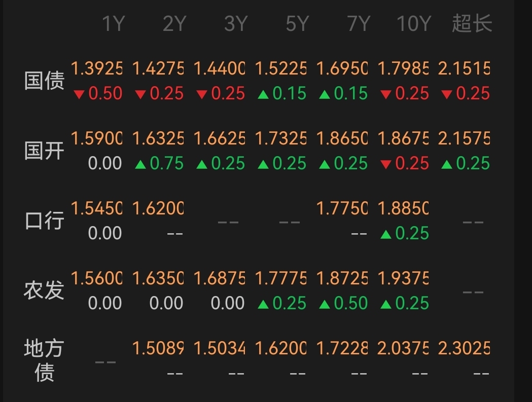Click the green up arrow under 1.5225
The width and height of the screenshot is (532, 402).
click(263, 94)
